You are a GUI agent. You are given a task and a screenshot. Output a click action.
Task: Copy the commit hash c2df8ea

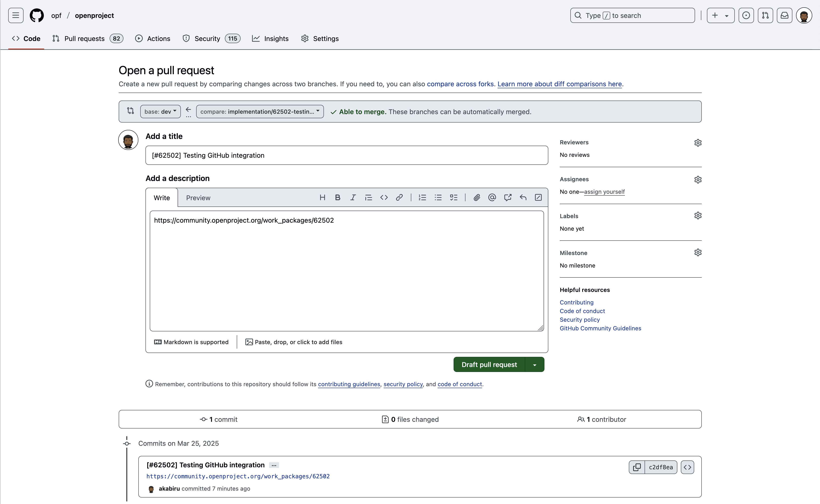pyautogui.click(x=637, y=467)
